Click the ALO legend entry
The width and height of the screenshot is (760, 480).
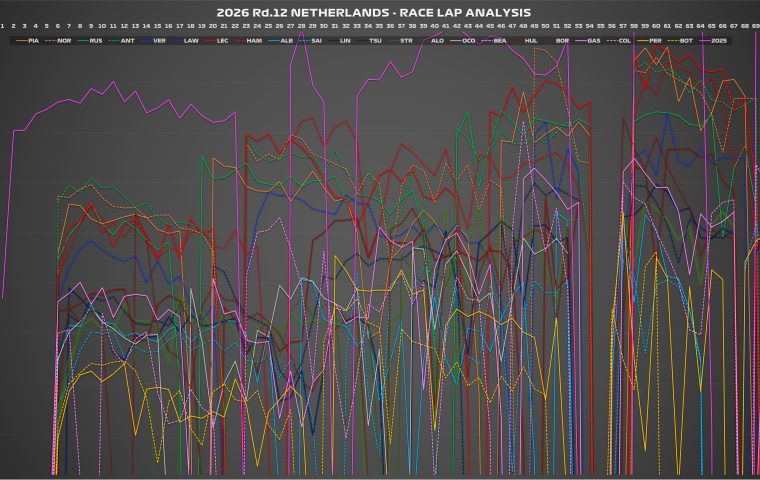[431, 41]
